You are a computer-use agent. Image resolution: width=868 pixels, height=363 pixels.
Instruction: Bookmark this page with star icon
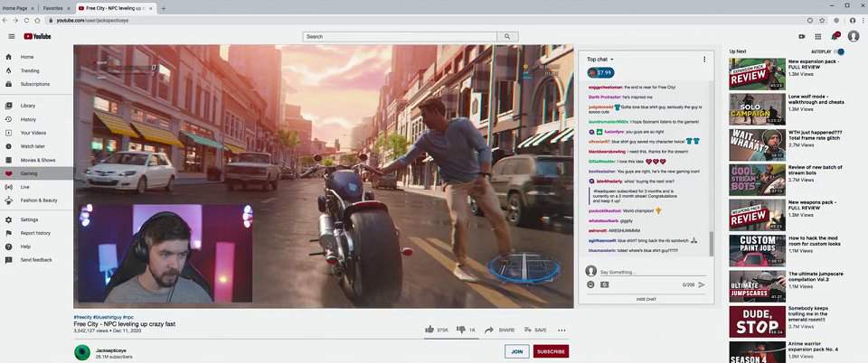[x=822, y=21]
